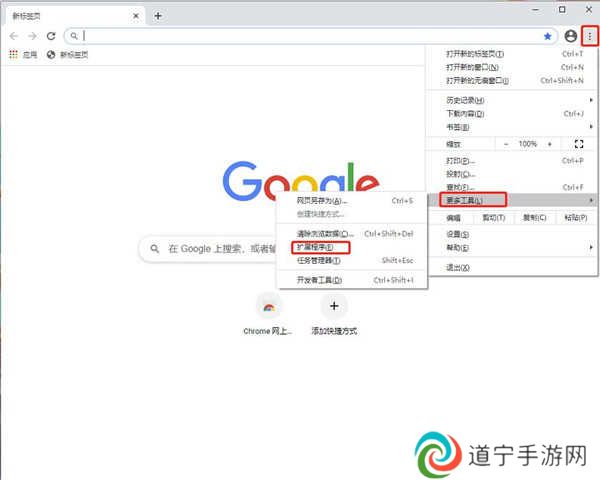This screenshot has width=600, height=480.
Task: Click the search icon in address bar
Action: [x=74, y=36]
